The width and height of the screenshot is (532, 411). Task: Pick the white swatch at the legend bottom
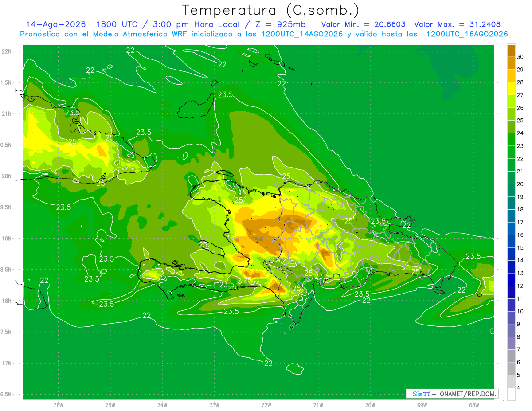pos(511,394)
